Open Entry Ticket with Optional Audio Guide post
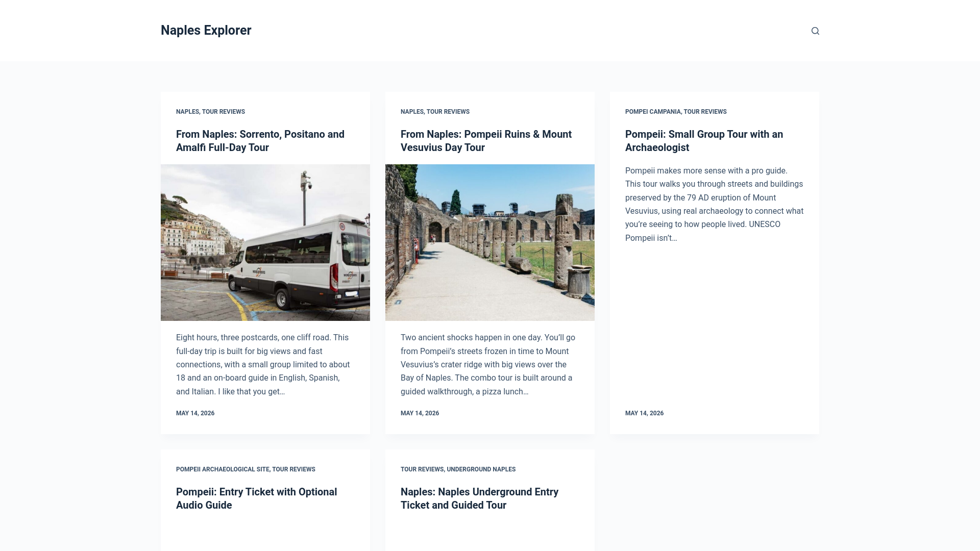The image size is (980, 551). (256, 498)
